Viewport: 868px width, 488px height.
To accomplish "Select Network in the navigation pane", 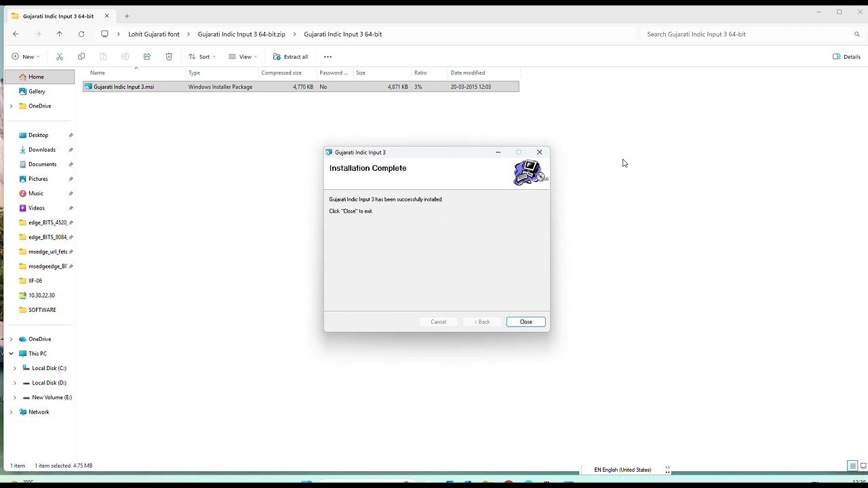I will pyautogui.click(x=39, y=412).
